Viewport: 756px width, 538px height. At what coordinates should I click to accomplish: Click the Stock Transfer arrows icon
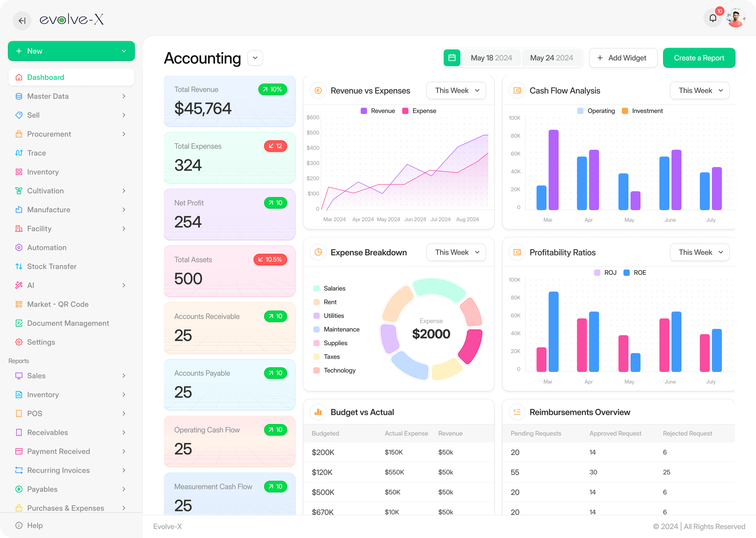click(19, 266)
